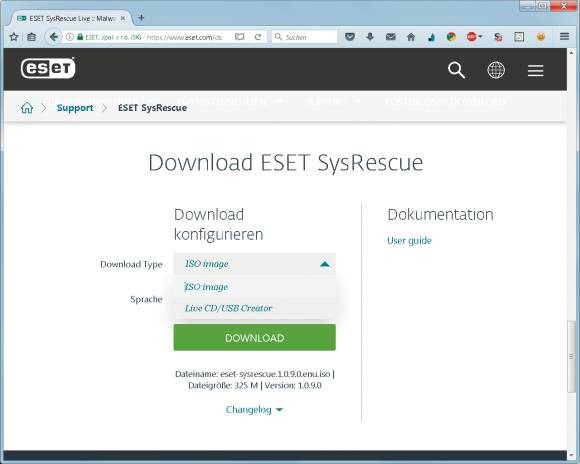Click the gray square extension icon
The image size is (580, 464).
519,37
